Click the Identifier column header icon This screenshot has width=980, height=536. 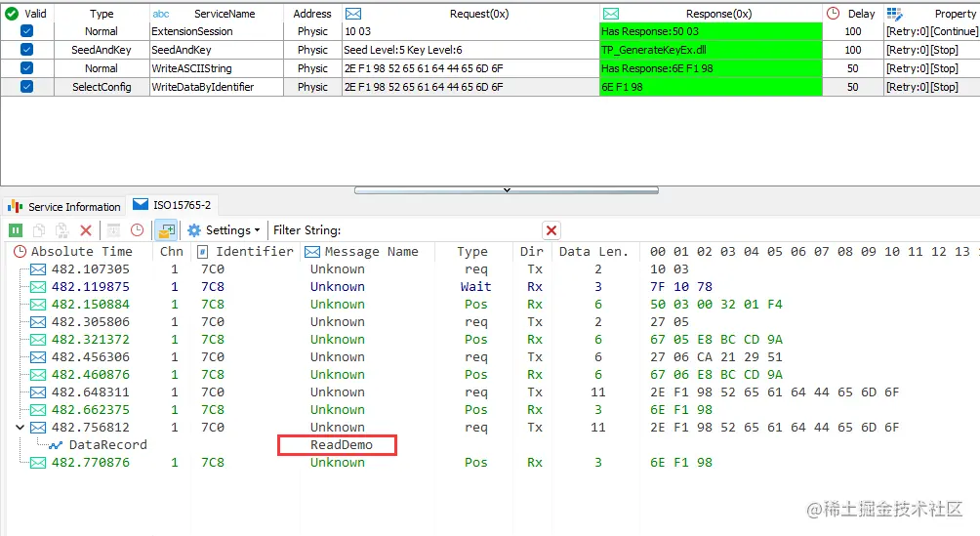tap(202, 252)
